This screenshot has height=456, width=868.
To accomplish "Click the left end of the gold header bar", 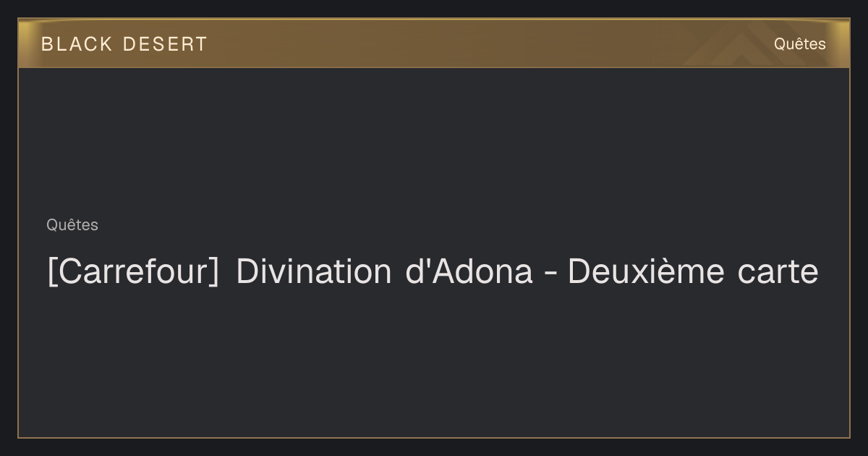I will click(29, 43).
